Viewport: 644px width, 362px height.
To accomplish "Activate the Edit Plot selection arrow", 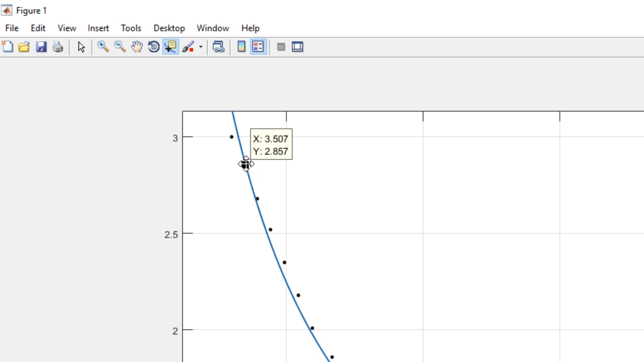I will 81,47.
